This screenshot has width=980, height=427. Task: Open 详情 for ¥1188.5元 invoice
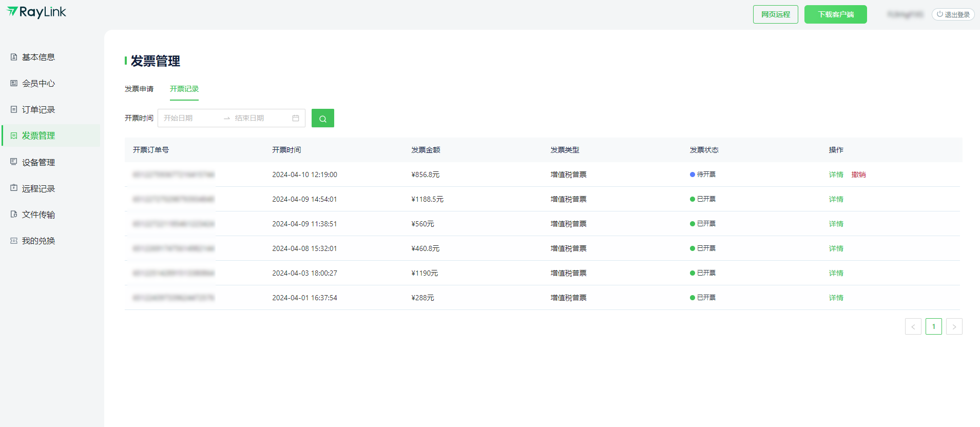click(x=836, y=199)
